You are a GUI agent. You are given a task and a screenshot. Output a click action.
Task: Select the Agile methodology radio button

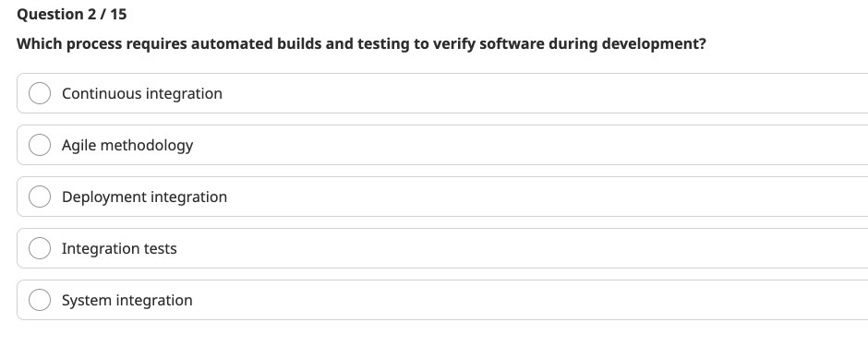(40, 145)
